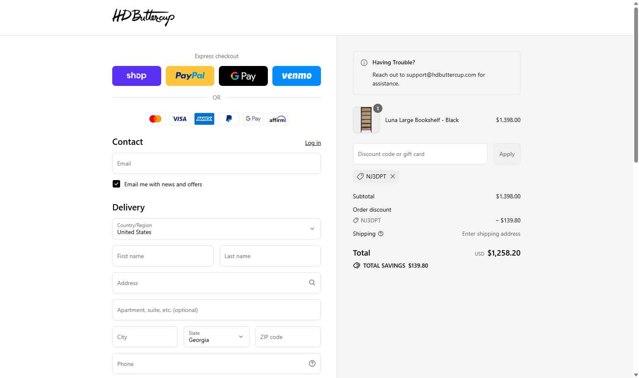This screenshot has width=639, height=378.
Task: Focus the Last name field
Action: point(270,256)
